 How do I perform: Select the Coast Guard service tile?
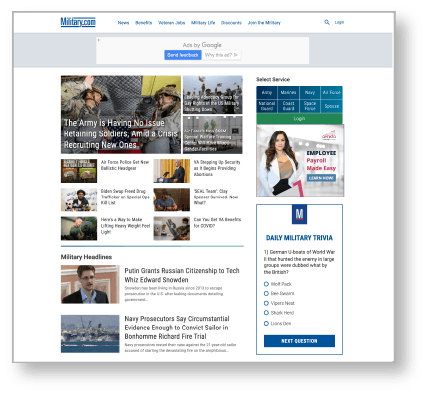tap(288, 106)
